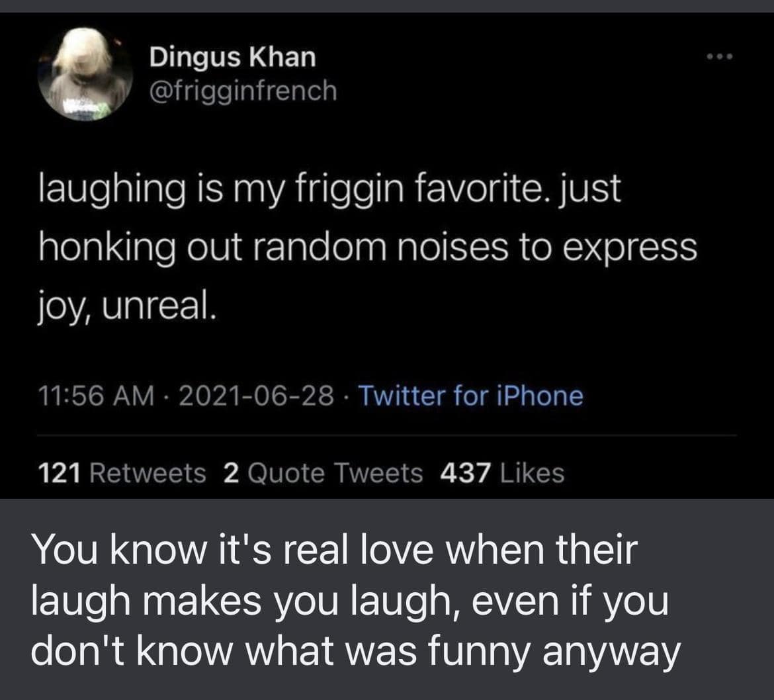This screenshot has width=774, height=700.
Task: Click the "joy, unreal." text
Action: pyautogui.click(x=128, y=305)
